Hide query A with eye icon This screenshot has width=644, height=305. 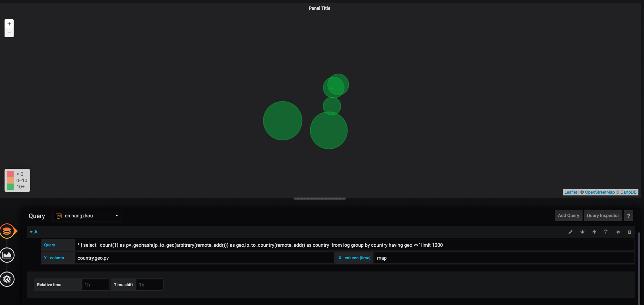[618, 232]
